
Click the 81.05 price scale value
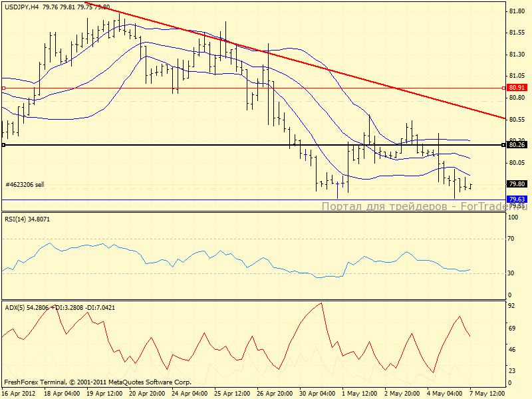pyautogui.click(x=517, y=76)
